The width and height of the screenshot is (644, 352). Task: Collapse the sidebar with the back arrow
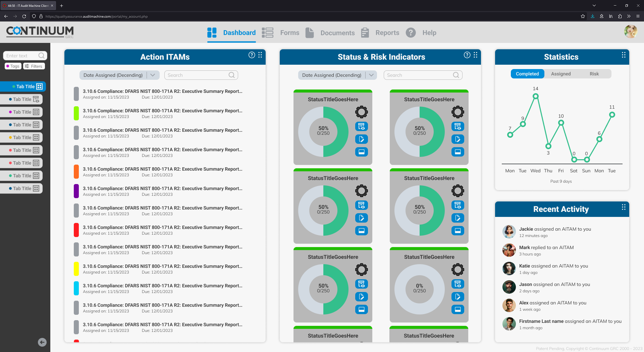pos(42,342)
